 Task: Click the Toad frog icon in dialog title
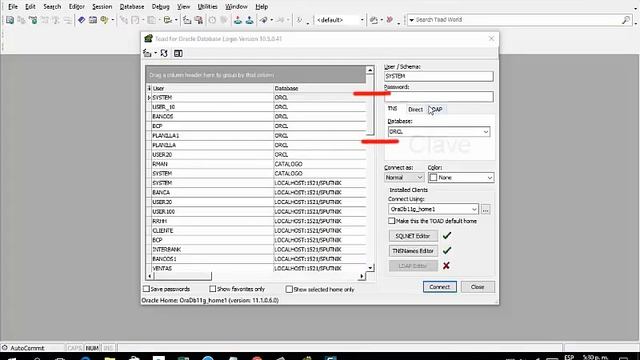tap(148, 38)
